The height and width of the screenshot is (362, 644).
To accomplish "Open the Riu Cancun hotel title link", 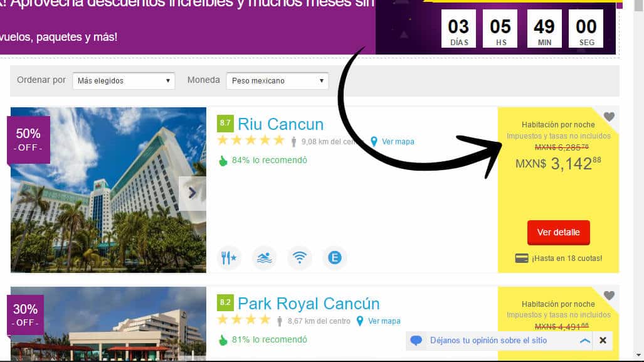I will [x=280, y=124].
